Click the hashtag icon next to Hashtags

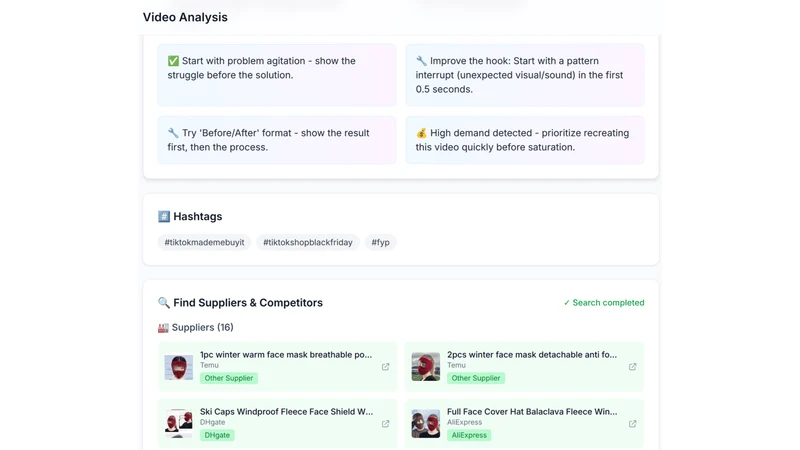(x=164, y=216)
